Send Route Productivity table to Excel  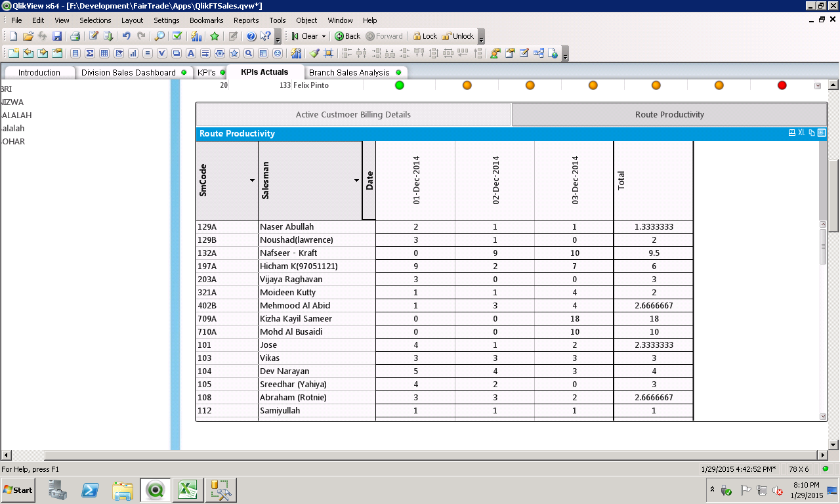[802, 133]
